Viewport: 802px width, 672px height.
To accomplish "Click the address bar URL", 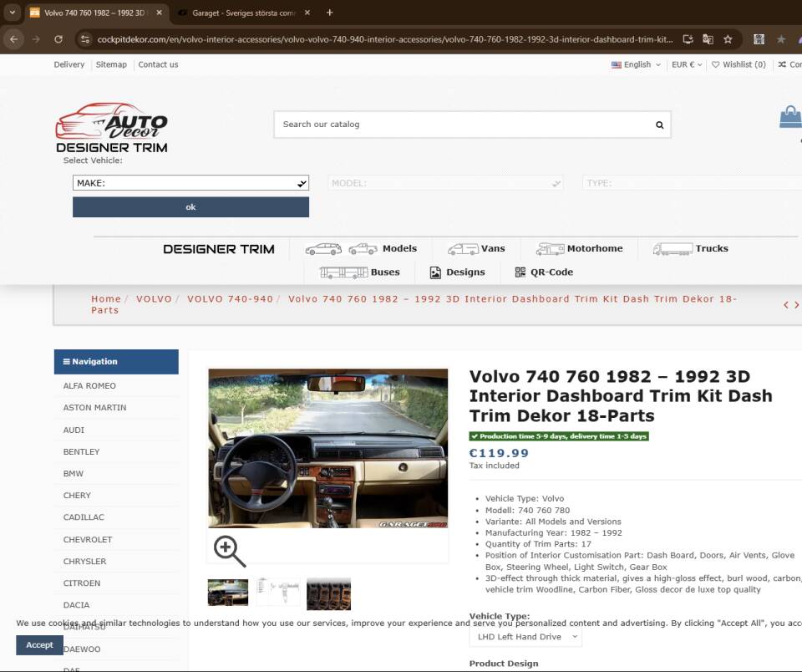I will tap(384, 39).
